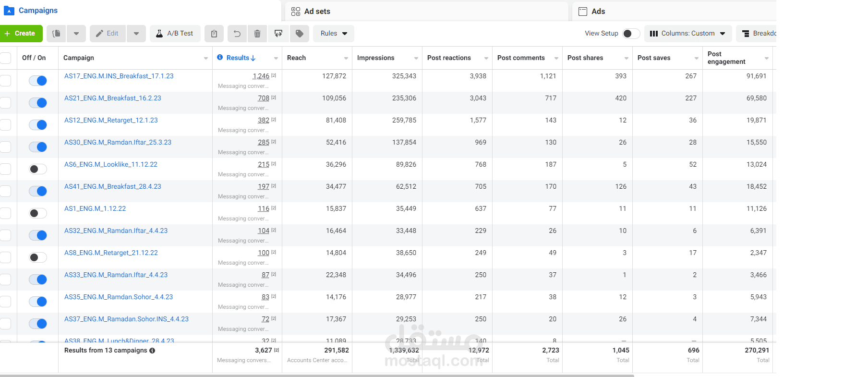Click the export/share campaigns icon
The width and height of the screenshot is (868, 377).
[x=278, y=34]
